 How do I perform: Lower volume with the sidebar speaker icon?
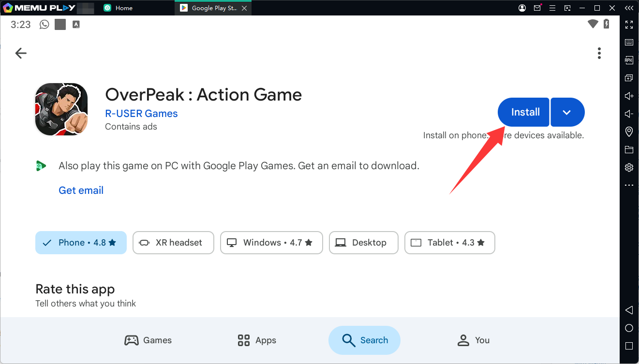(x=629, y=114)
